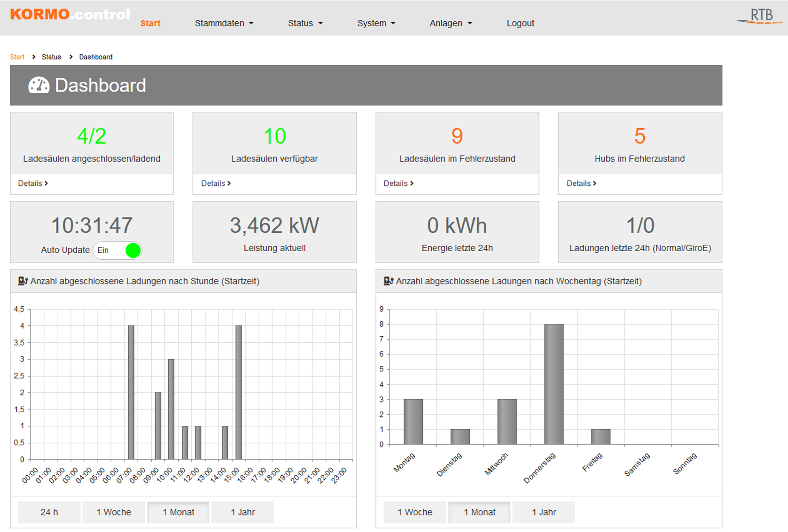
Task: Click the Donnerstag bar in weekday chart
Action: (554, 384)
